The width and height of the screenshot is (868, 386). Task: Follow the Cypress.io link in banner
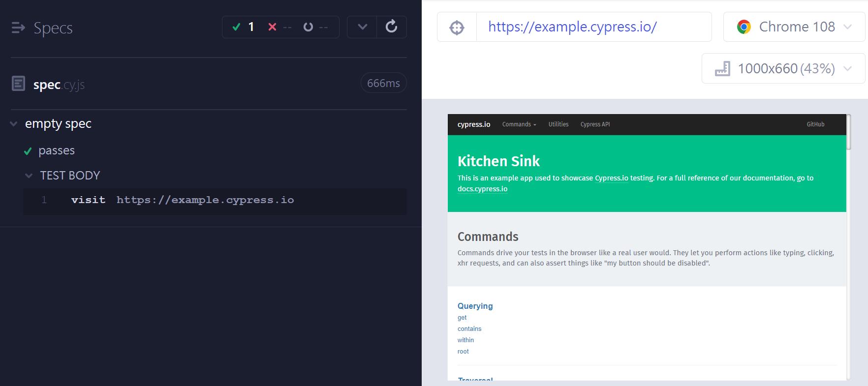tap(612, 178)
